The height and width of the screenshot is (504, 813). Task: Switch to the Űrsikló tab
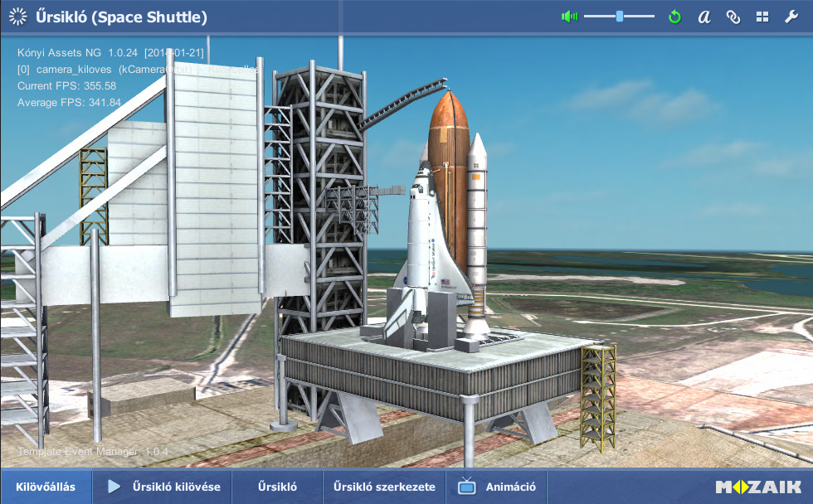pos(276,487)
